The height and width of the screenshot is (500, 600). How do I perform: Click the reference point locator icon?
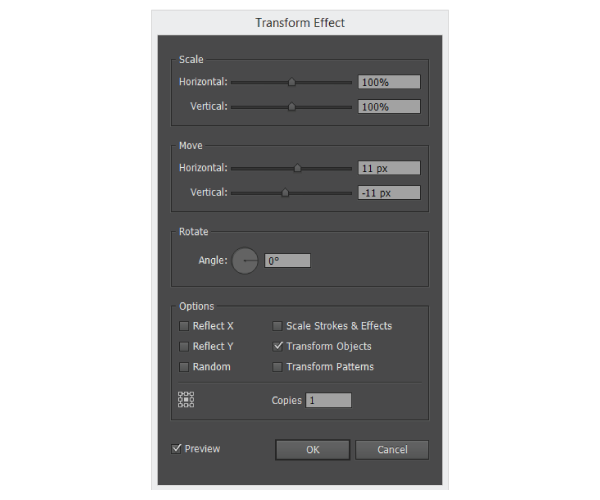coord(186,399)
